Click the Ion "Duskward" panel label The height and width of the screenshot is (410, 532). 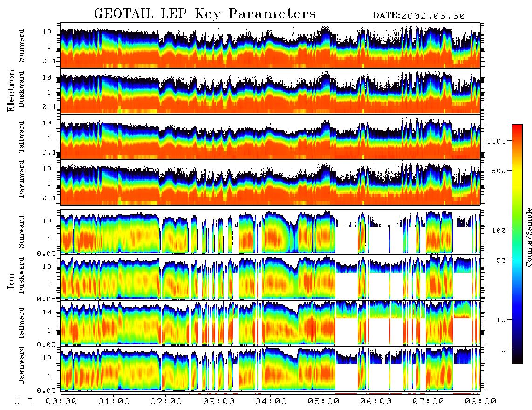click(21, 275)
